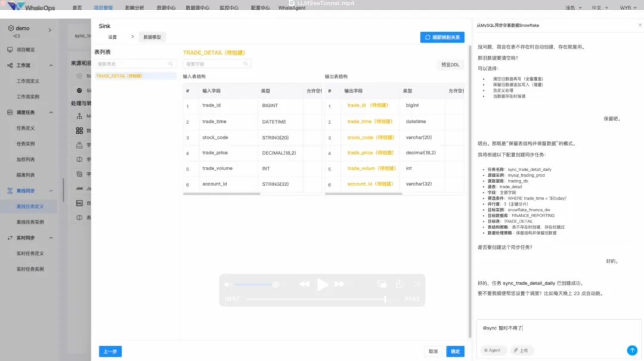The width and height of the screenshot is (644, 361).
Task: Select TRADE_DETAIL in the table list
Action: 135,76
